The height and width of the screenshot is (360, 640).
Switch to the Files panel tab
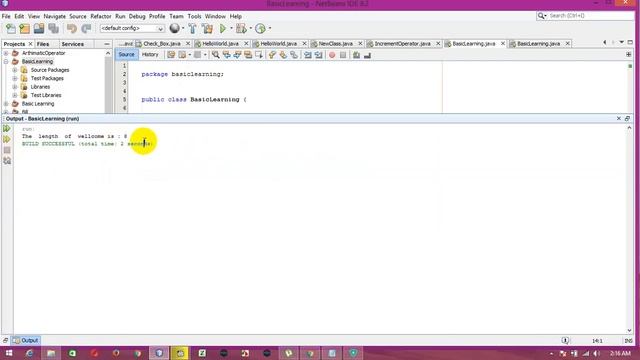coord(42,44)
